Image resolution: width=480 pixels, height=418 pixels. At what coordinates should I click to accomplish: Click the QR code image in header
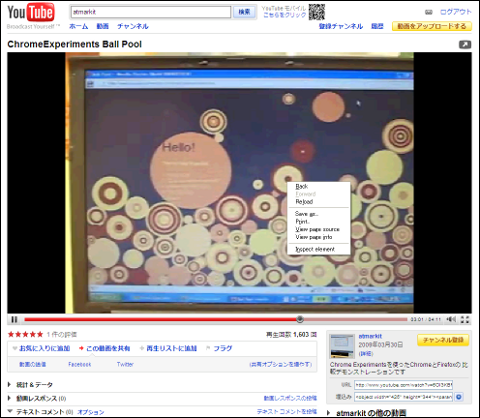click(317, 12)
